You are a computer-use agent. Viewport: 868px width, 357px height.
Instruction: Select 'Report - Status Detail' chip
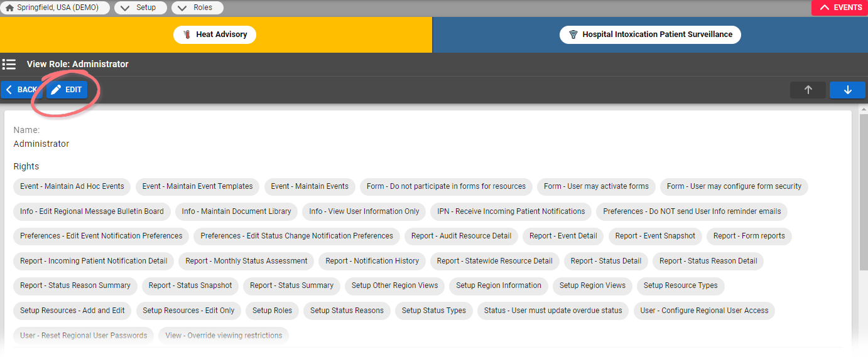[x=606, y=261]
